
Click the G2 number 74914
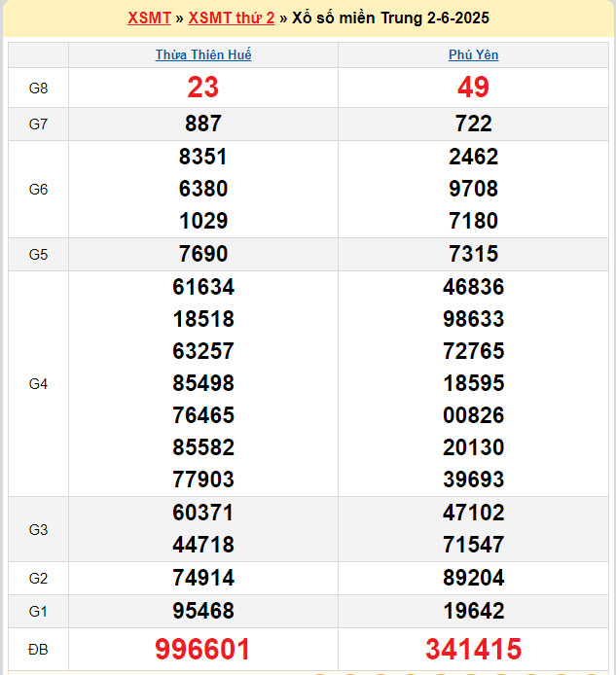tap(203, 578)
